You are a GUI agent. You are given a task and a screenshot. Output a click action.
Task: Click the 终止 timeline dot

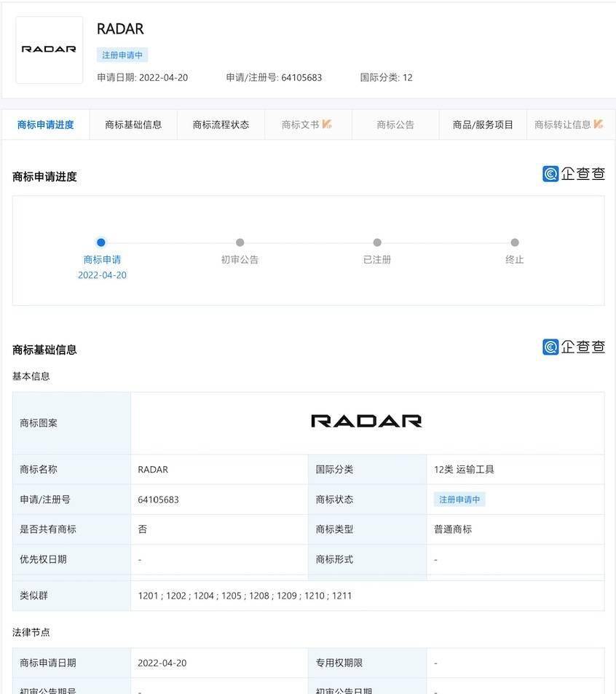(x=515, y=242)
